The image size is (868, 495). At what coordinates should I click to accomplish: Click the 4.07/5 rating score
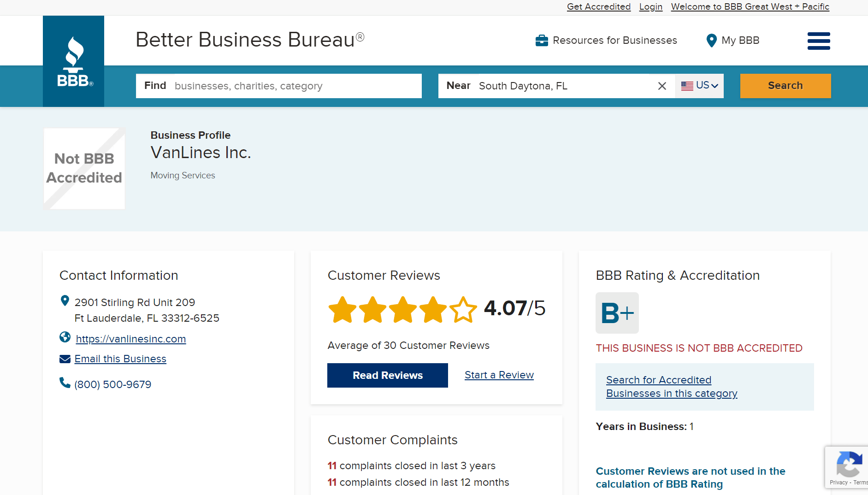(514, 308)
